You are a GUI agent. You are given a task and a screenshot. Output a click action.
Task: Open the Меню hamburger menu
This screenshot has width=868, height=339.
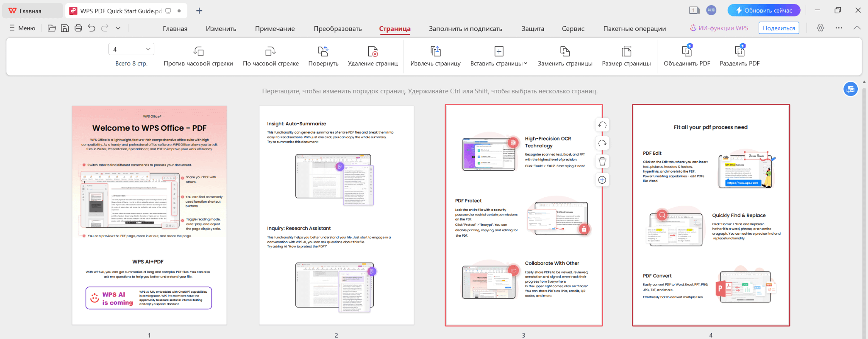click(x=22, y=28)
